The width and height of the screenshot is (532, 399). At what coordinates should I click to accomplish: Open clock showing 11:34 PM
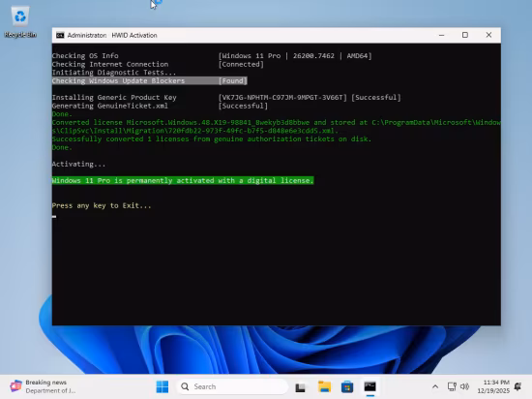pos(493,386)
